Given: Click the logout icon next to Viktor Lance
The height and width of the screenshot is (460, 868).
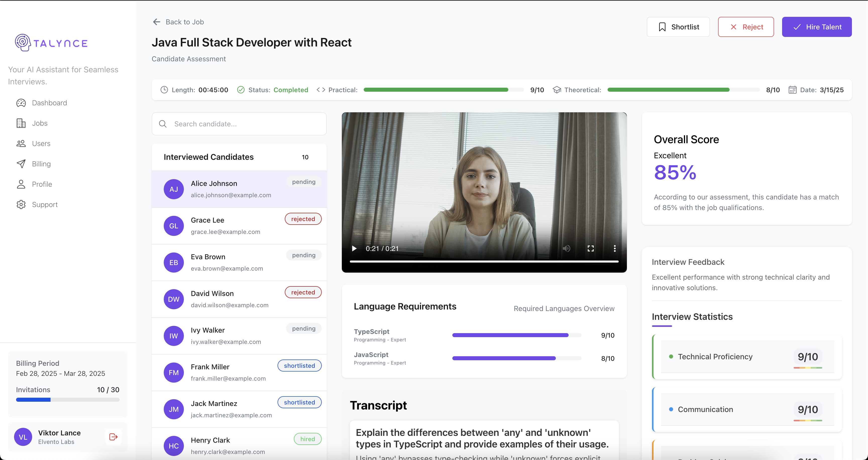Looking at the screenshot, I should coord(113,437).
